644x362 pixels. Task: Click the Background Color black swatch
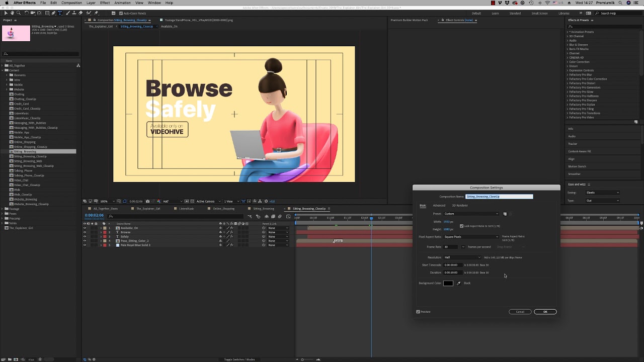448,283
